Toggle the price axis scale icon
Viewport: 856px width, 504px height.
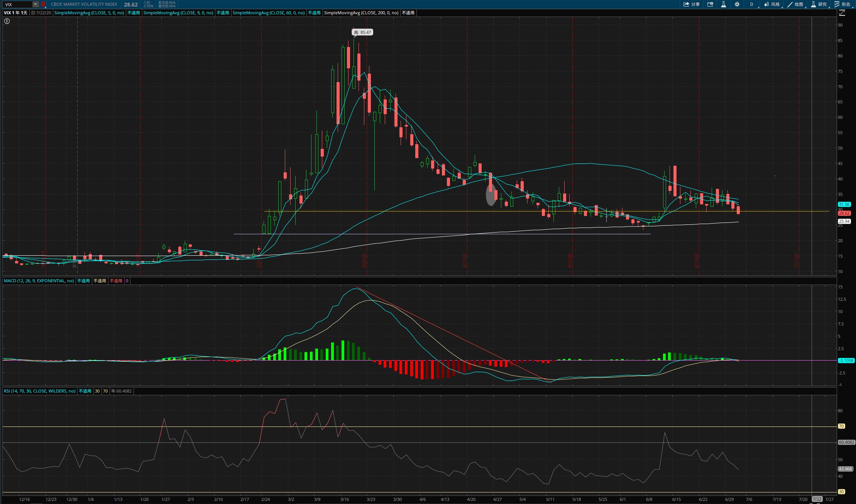pos(842,13)
